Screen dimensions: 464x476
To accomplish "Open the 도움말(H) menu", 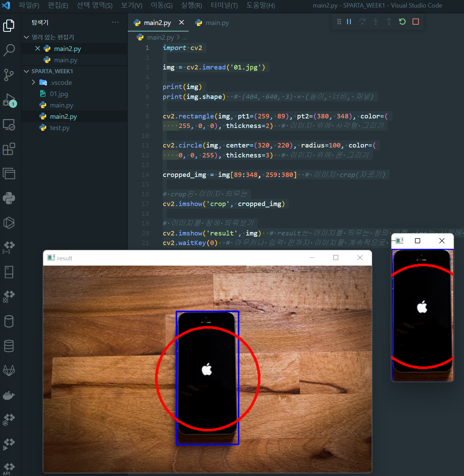I will tap(261, 5).
